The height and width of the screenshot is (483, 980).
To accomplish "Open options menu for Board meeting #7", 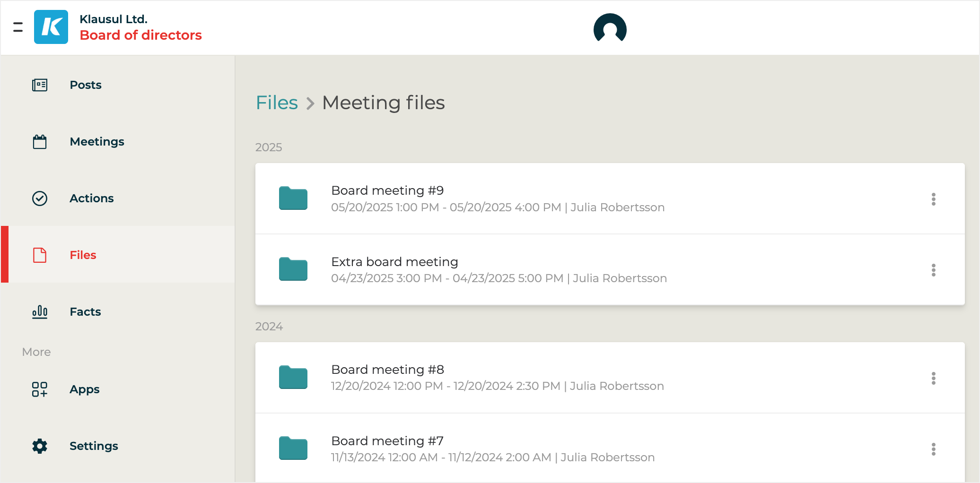I will (x=933, y=449).
